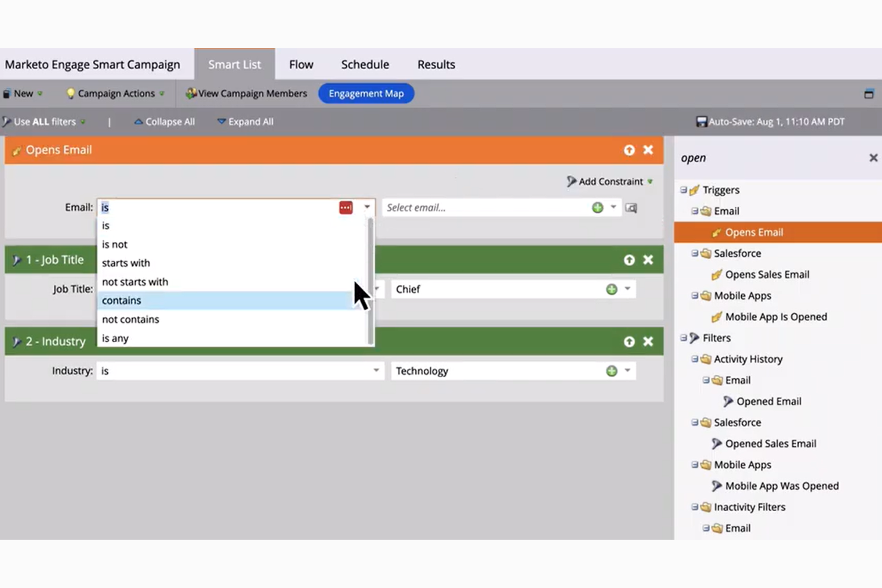
Task: Click Collapse All
Action: [164, 122]
